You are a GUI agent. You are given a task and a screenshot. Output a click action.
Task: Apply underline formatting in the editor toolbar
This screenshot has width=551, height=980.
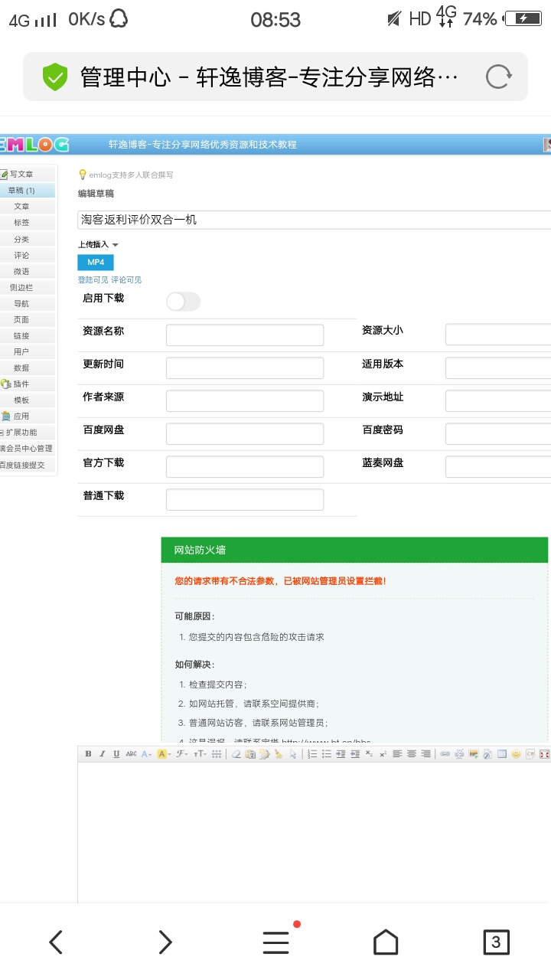(116, 754)
